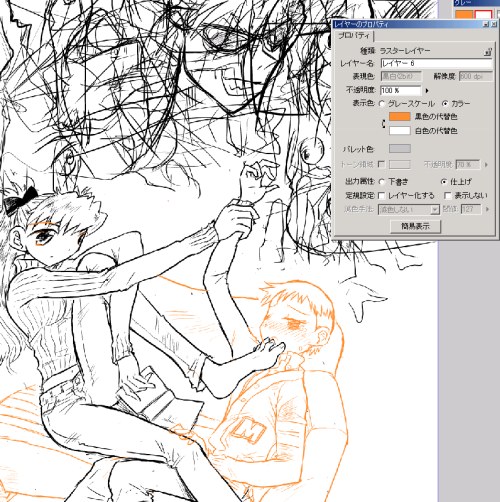Click the layer lock icon beside ラスターレイヤー
This screenshot has height=502, width=500.
(488, 52)
